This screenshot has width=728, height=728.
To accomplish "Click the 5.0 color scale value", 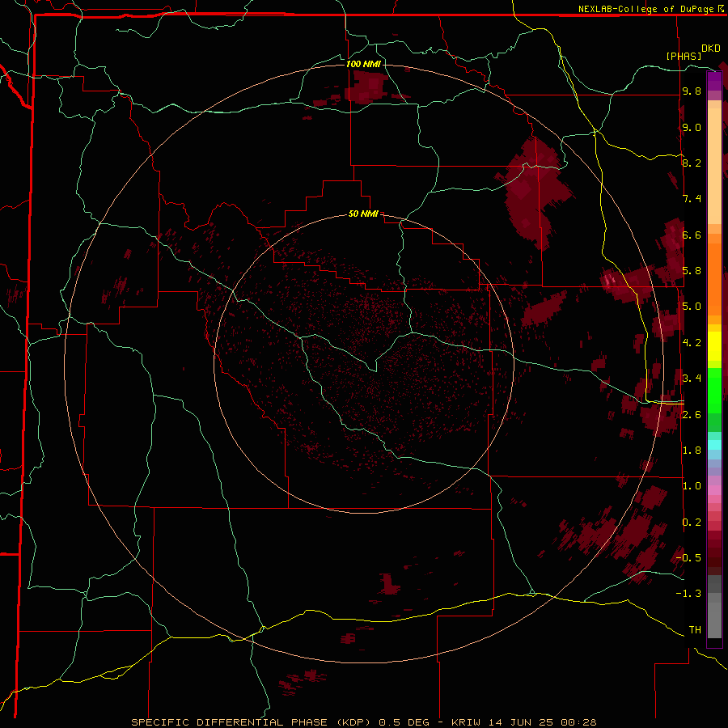I will click(x=692, y=307).
